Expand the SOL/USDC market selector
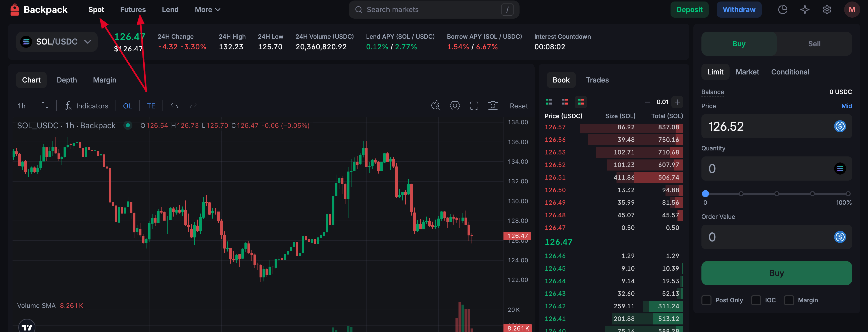Screen dimensions: 868x332 [57, 41]
